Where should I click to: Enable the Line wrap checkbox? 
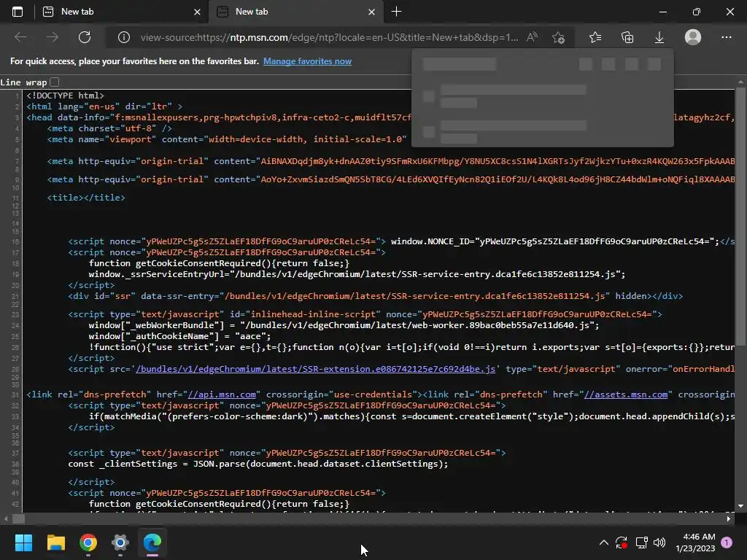pyautogui.click(x=55, y=82)
